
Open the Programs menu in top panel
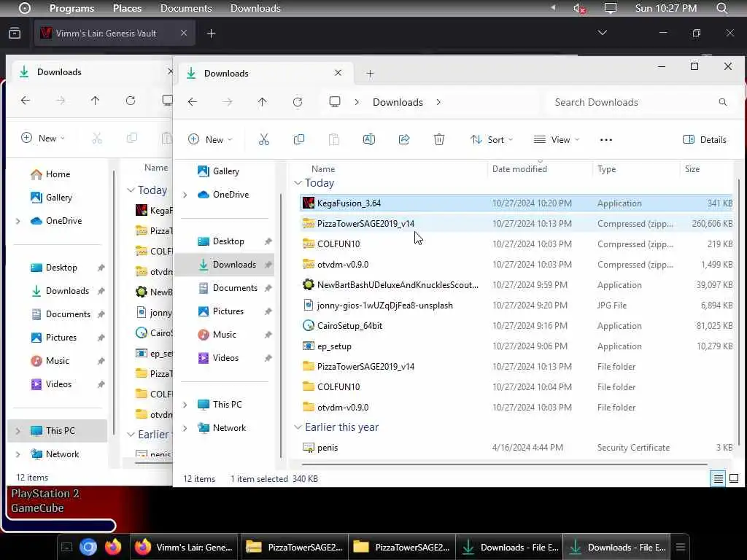[72, 8]
